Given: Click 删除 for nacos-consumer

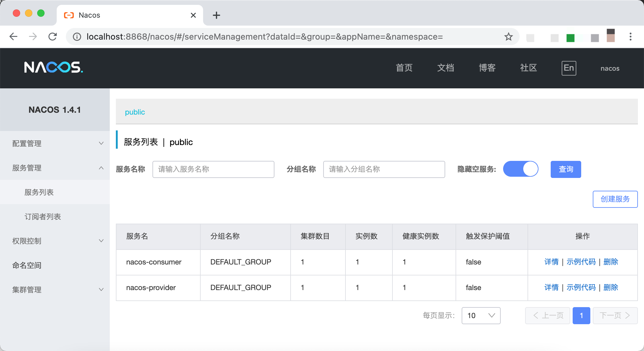Looking at the screenshot, I should pos(611,262).
